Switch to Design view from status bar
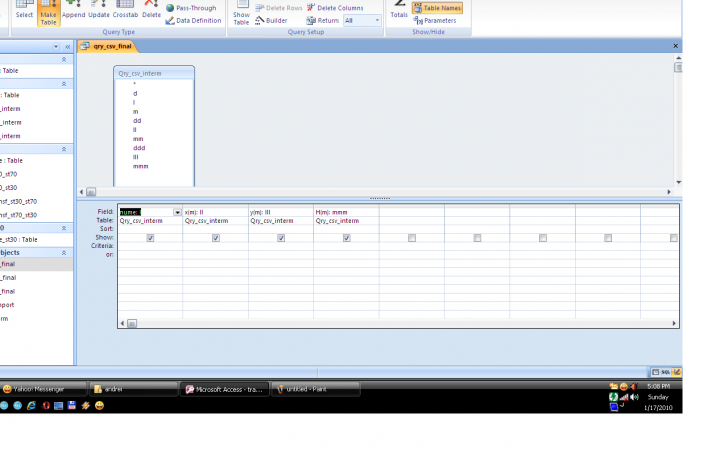Image resolution: width=728 pixels, height=455 pixels. (677, 372)
